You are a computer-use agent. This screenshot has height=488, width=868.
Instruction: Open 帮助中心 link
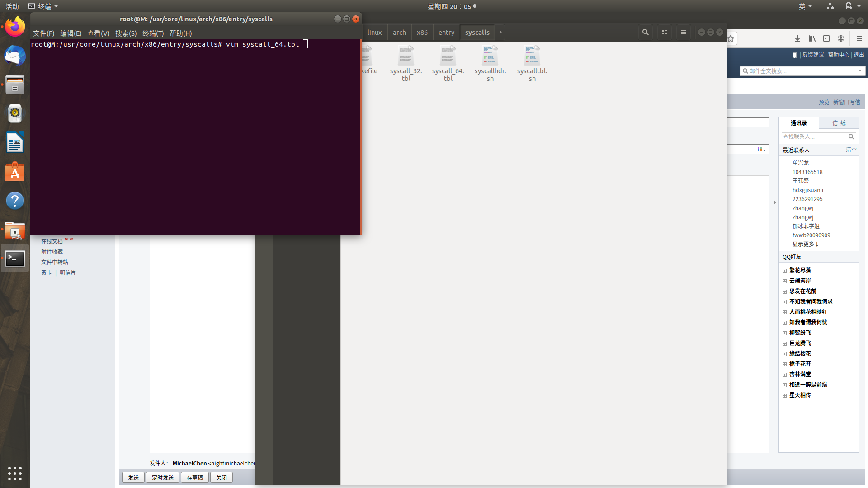[x=839, y=55]
